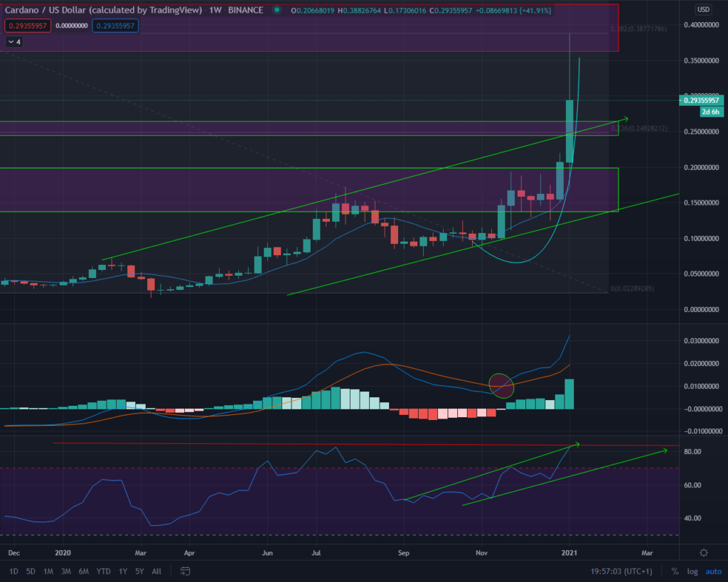Select the All time range

156,571
